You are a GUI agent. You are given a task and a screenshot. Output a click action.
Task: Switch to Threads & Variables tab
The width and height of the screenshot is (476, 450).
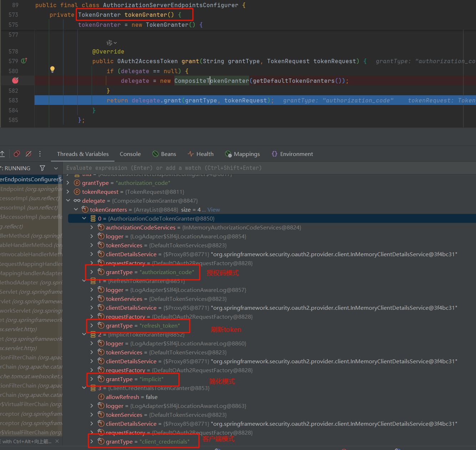click(x=83, y=154)
